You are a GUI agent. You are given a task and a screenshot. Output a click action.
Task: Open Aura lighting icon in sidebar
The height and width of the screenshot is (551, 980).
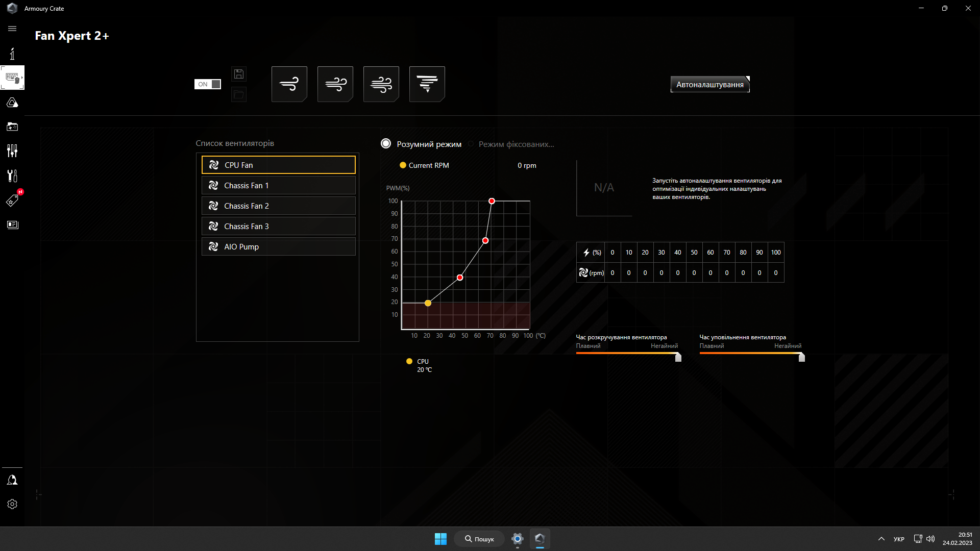click(x=12, y=103)
